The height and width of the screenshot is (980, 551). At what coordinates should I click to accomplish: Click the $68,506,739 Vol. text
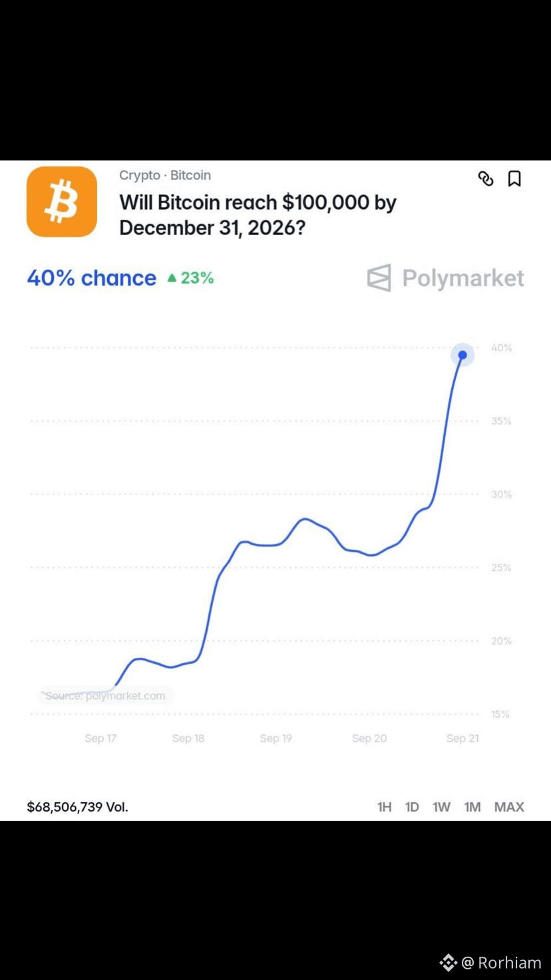coord(77,807)
